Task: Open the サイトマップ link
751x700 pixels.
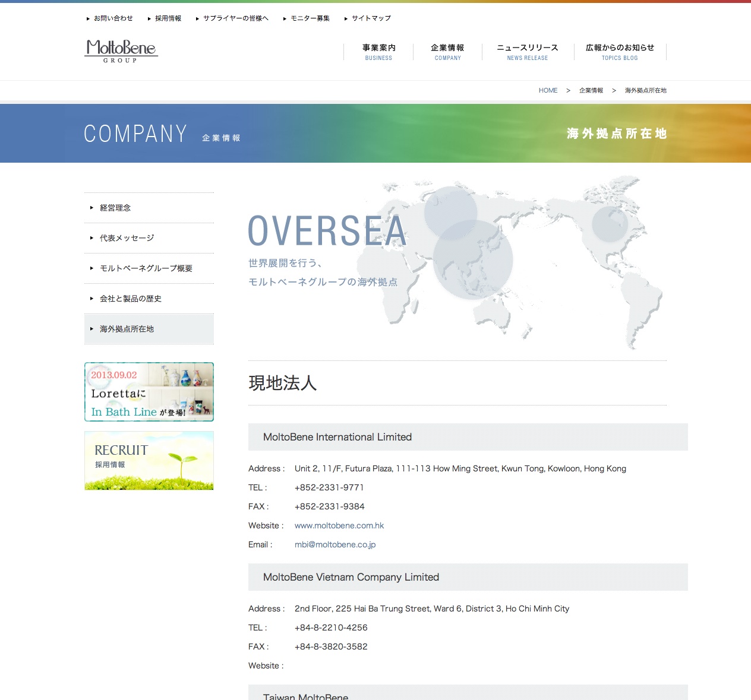Action: coord(371,18)
